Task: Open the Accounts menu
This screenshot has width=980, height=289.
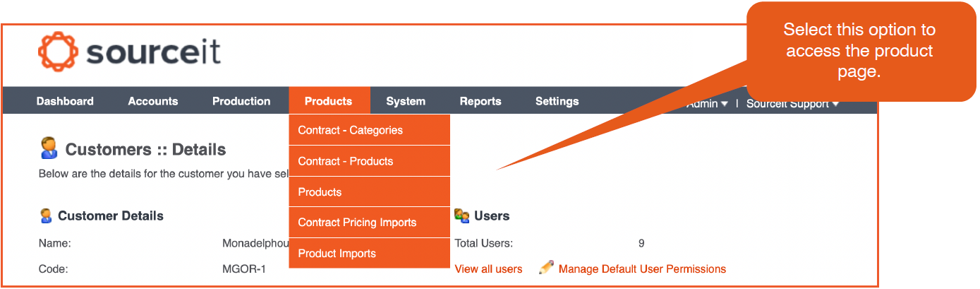Action: 153,101
